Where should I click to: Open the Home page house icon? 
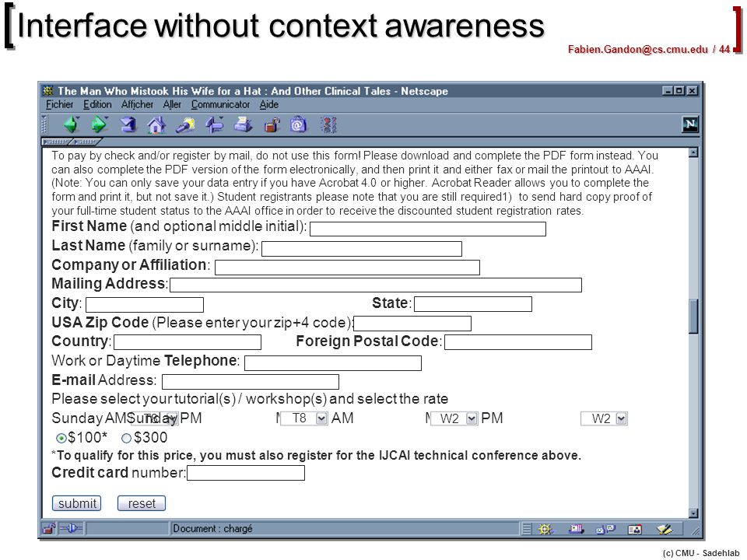pyautogui.click(x=156, y=125)
